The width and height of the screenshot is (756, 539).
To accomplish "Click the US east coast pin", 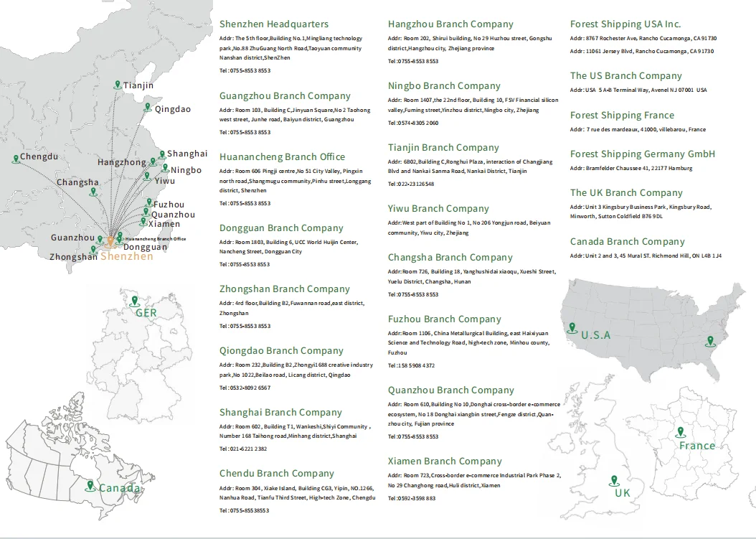I will coord(709,342).
